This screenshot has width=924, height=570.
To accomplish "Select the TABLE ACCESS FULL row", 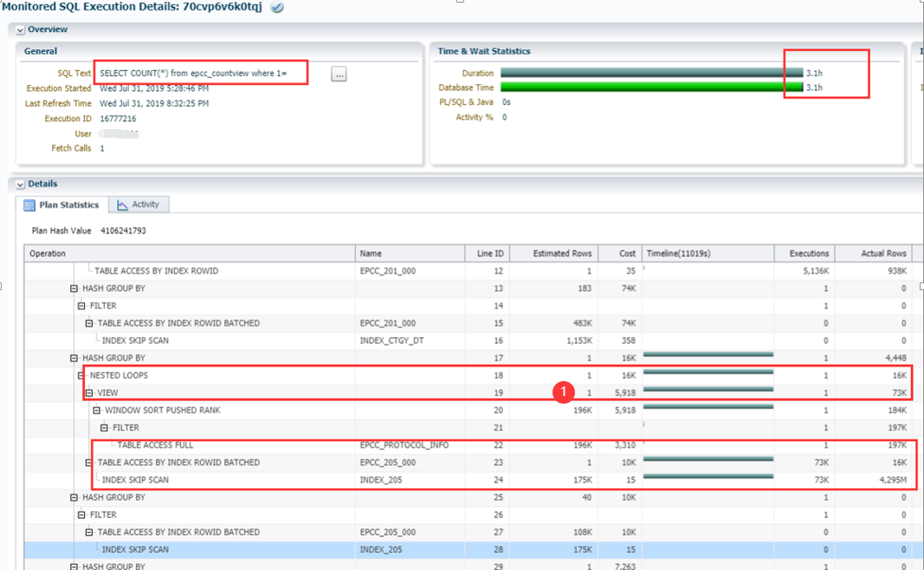I will pyautogui.click(x=155, y=445).
